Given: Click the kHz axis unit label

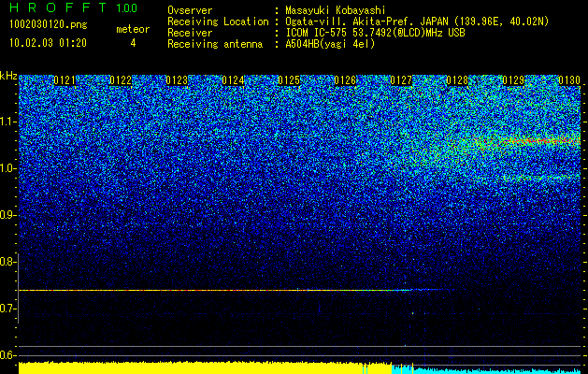Looking at the screenshot, I should click(8, 76).
